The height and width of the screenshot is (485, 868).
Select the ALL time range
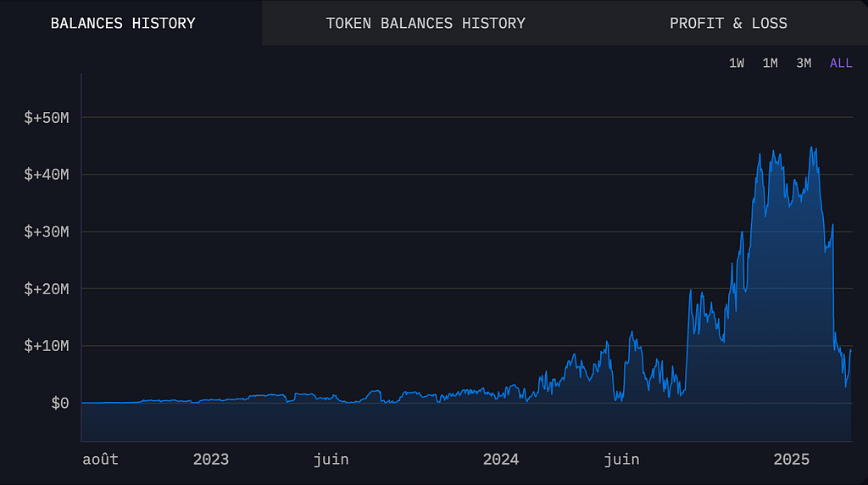(x=841, y=63)
